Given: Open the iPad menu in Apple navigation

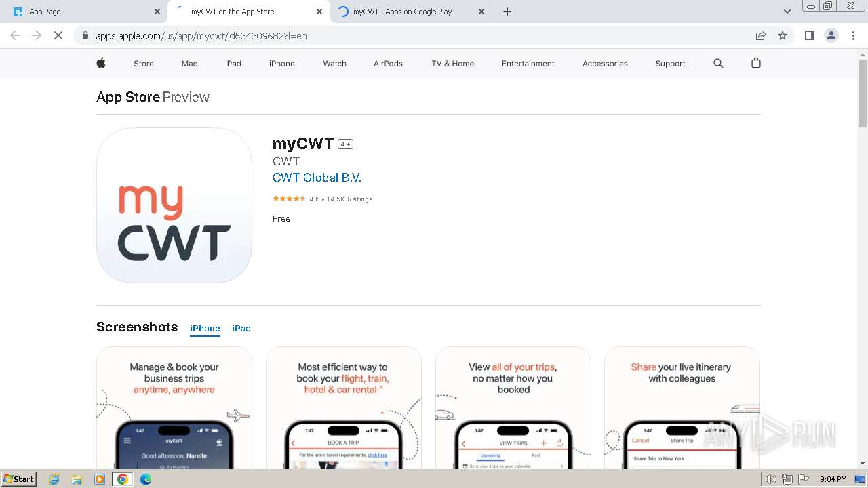Looking at the screenshot, I should pyautogui.click(x=233, y=63).
